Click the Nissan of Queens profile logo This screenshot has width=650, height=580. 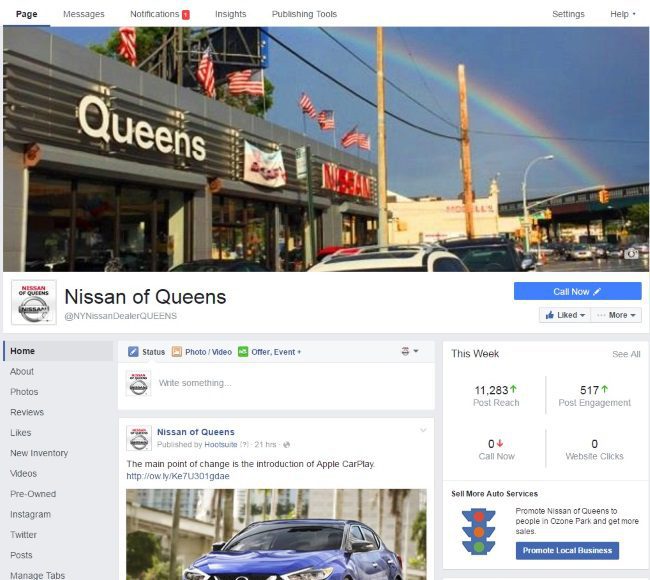tap(34, 302)
